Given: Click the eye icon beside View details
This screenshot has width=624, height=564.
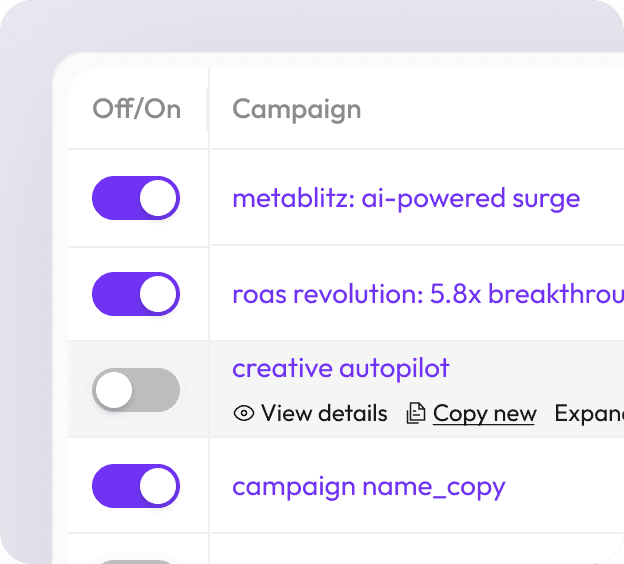Looking at the screenshot, I should pos(244,413).
